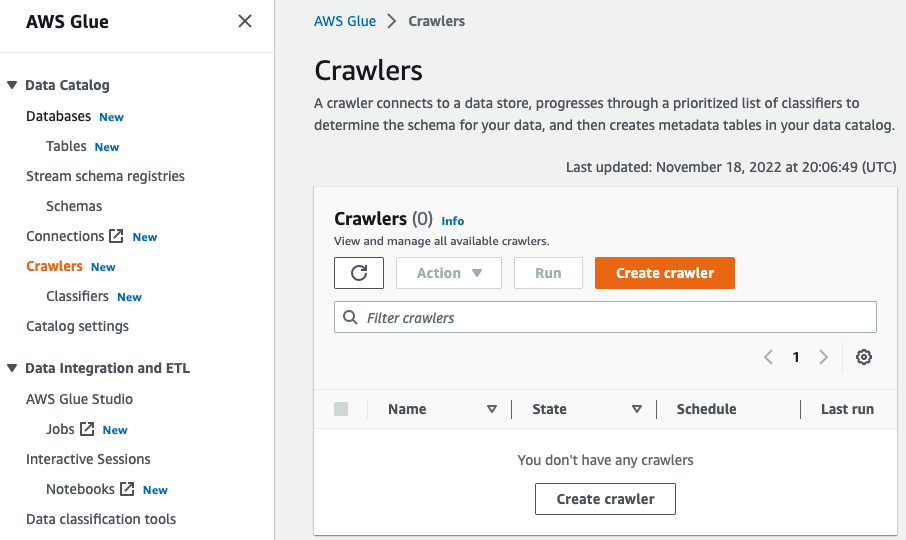Click the Connections external link icon

coord(116,236)
